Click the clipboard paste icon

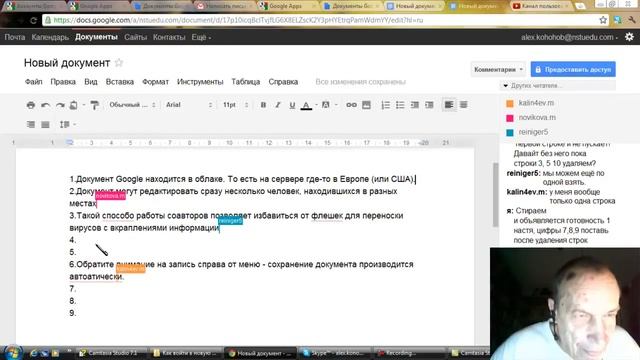coord(73,105)
